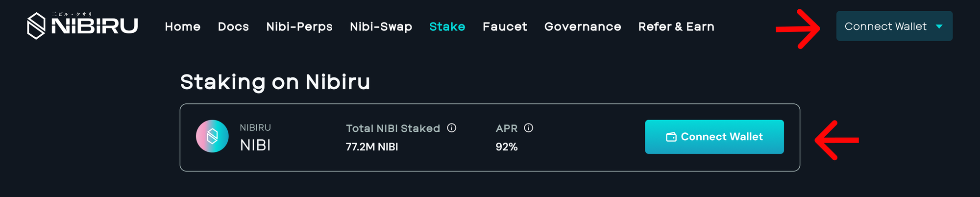Click the NIBI token name text
This screenshot has width=980, height=197.
point(255,145)
